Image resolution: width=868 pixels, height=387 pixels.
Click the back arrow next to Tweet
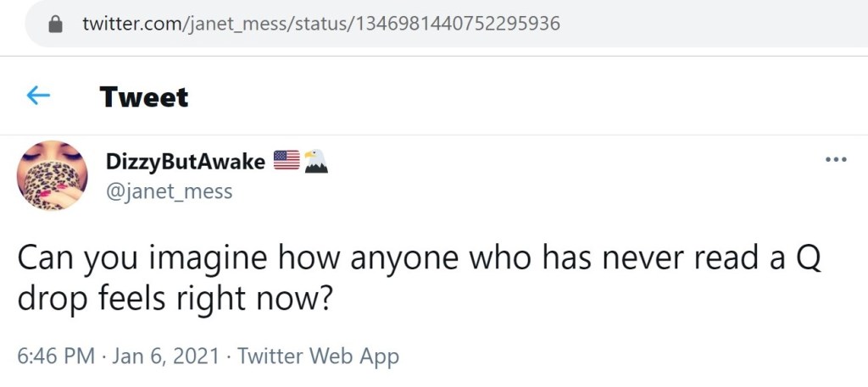tap(38, 97)
